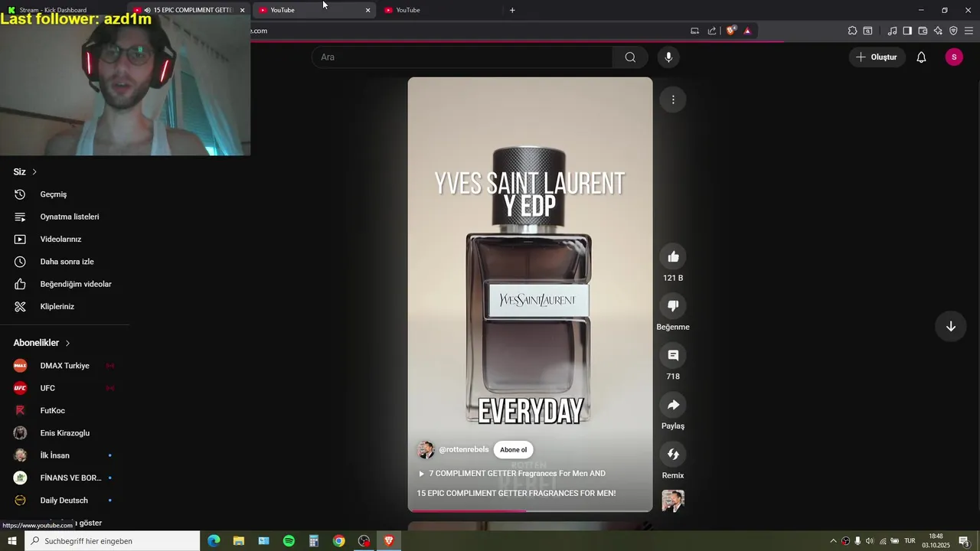Open Brave Wallet icon

pyautogui.click(x=923, y=31)
